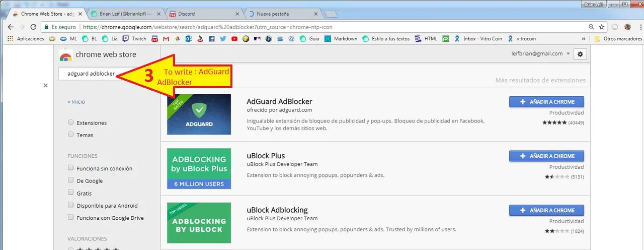
Task: Open the Guia bookmark
Action: tap(309, 38)
